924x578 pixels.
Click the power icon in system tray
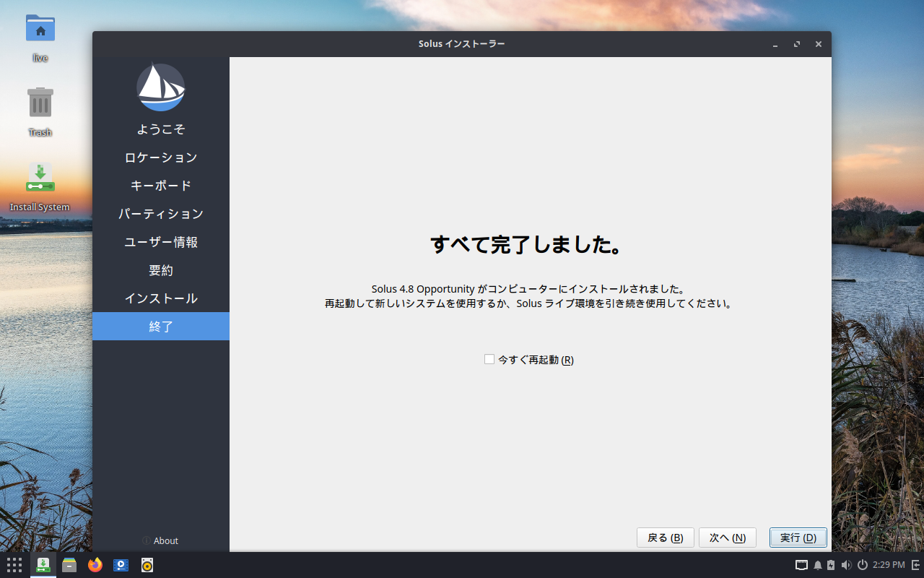coord(862,565)
